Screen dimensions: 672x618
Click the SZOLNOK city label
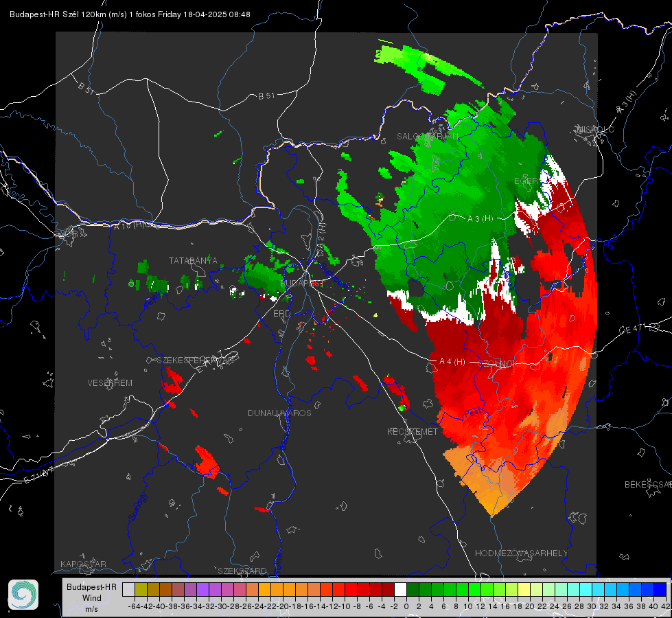click(498, 364)
